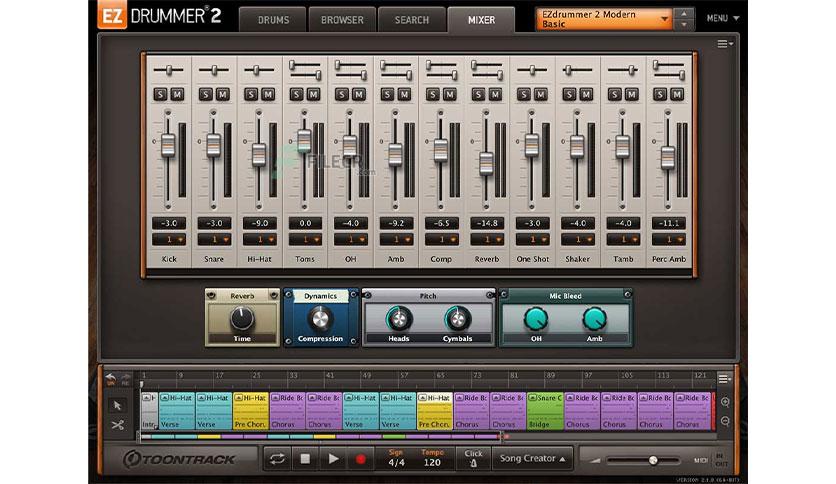Zoom in on the song timeline
Screen dimensions: 836x484
click(725, 402)
